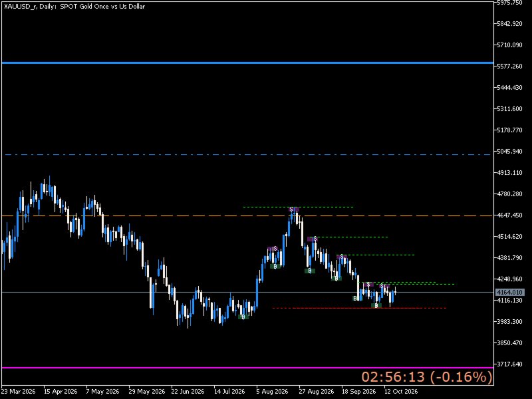Select the blue dash-dot horizontal line
The image size is (532, 399).
(x=247, y=155)
